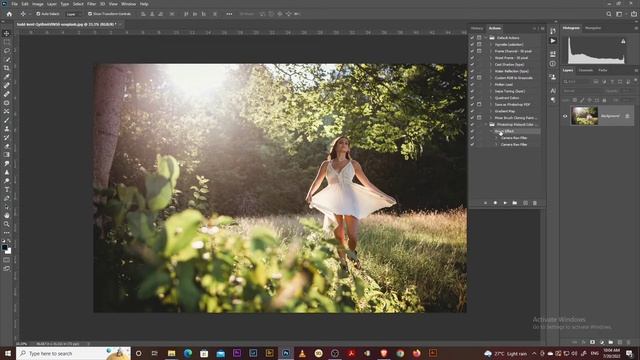This screenshot has height=360, width=640.
Task: Switch to the Paths tab
Action: click(x=603, y=70)
